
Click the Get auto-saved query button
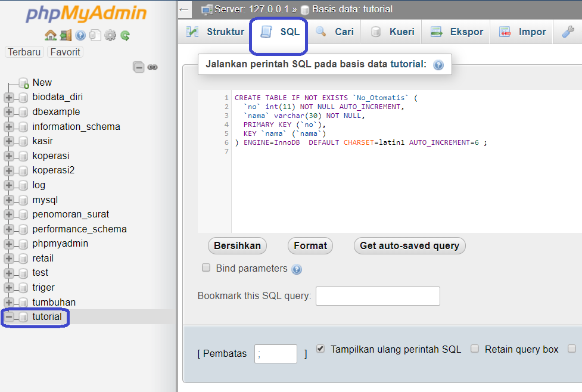pyautogui.click(x=409, y=245)
